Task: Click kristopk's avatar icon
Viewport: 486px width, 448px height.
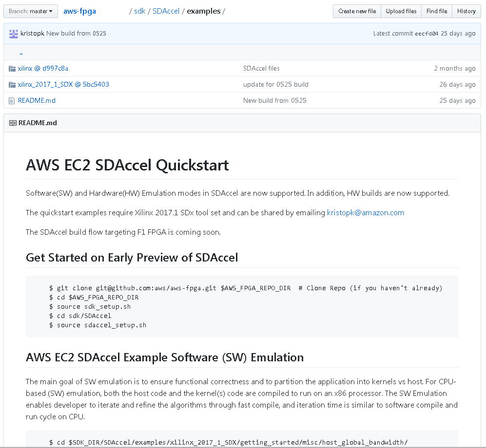Action: [13, 34]
